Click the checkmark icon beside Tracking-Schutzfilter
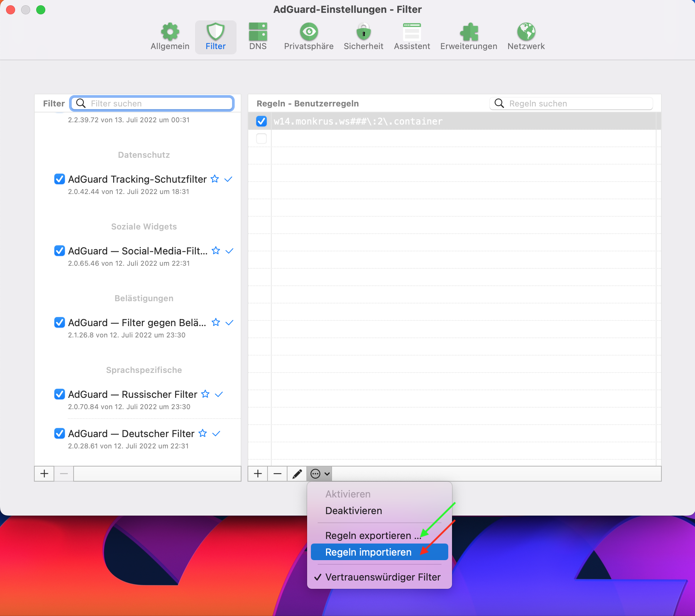 (228, 179)
